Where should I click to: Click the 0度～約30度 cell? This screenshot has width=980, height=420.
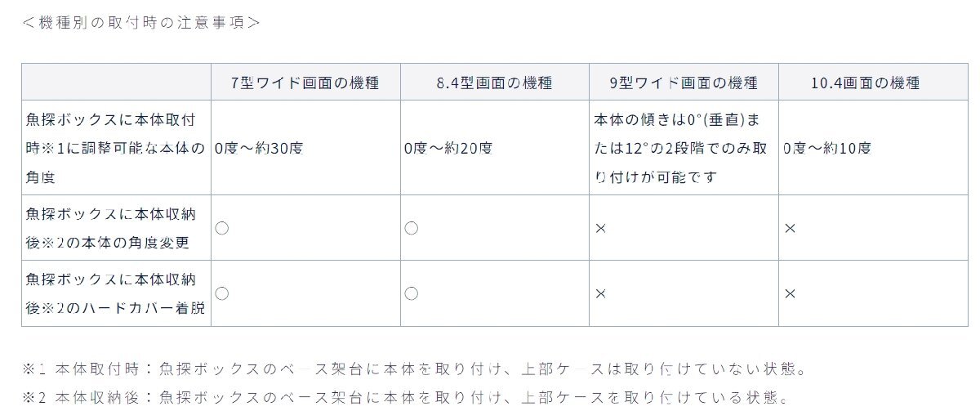click(305, 148)
